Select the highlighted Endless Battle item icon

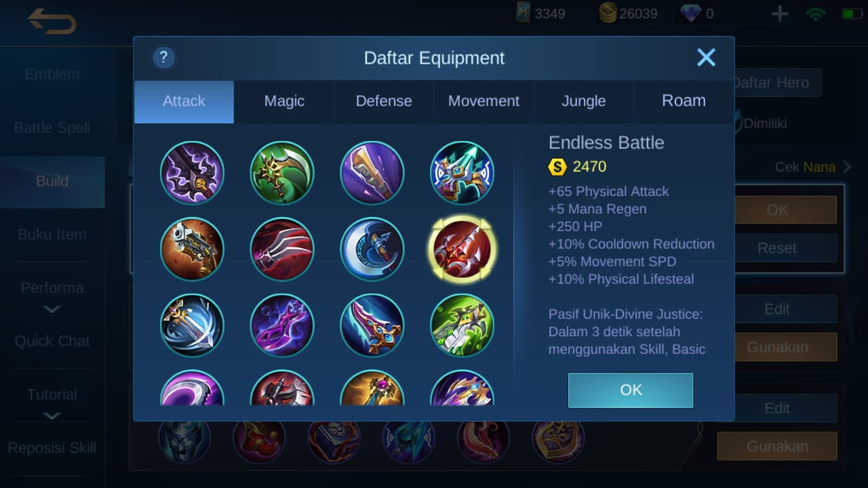click(x=462, y=249)
